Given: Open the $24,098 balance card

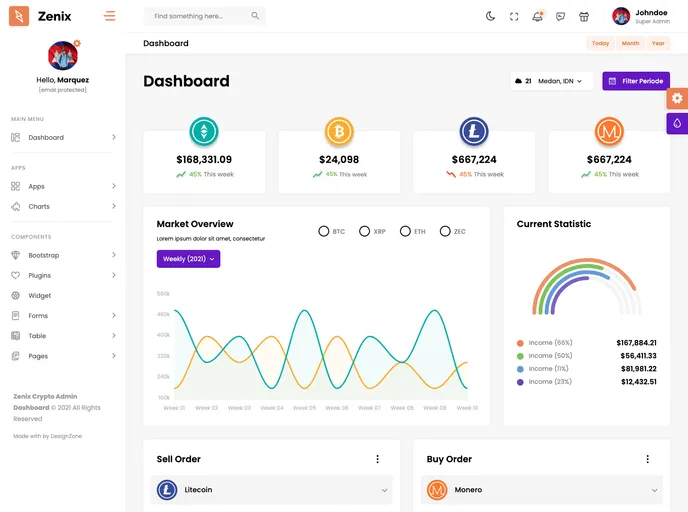Looking at the screenshot, I should (x=339, y=161).
